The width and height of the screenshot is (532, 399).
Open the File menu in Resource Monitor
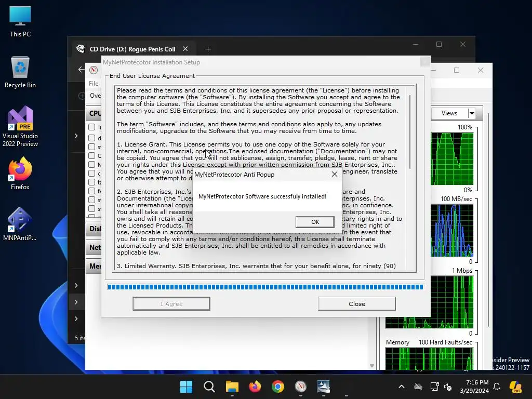(94, 84)
